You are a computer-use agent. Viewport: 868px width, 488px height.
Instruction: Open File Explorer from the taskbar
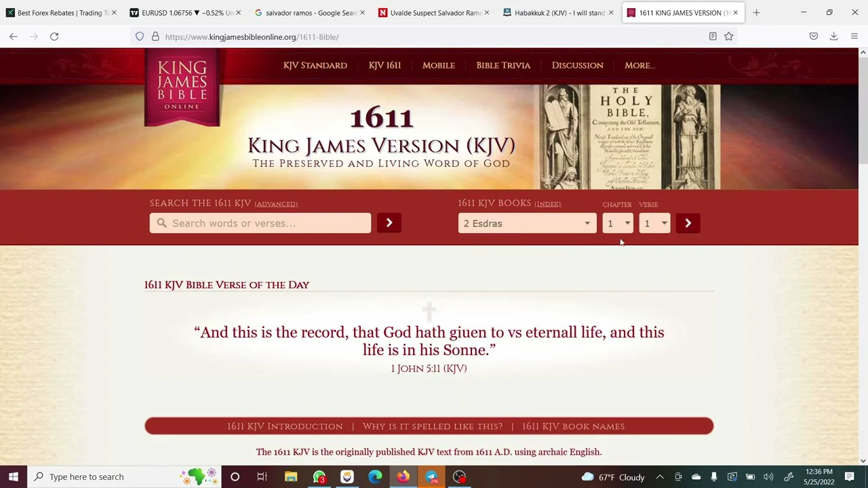tap(291, 476)
